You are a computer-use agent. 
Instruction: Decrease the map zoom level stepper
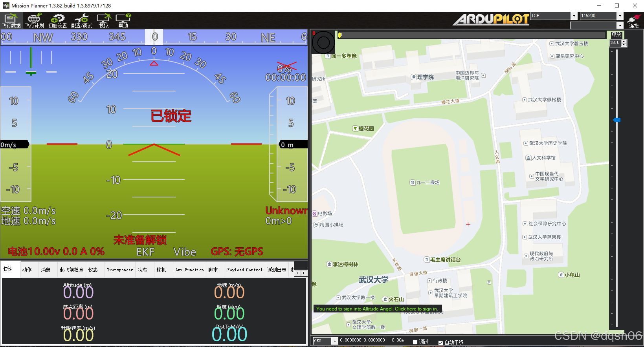point(624,45)
